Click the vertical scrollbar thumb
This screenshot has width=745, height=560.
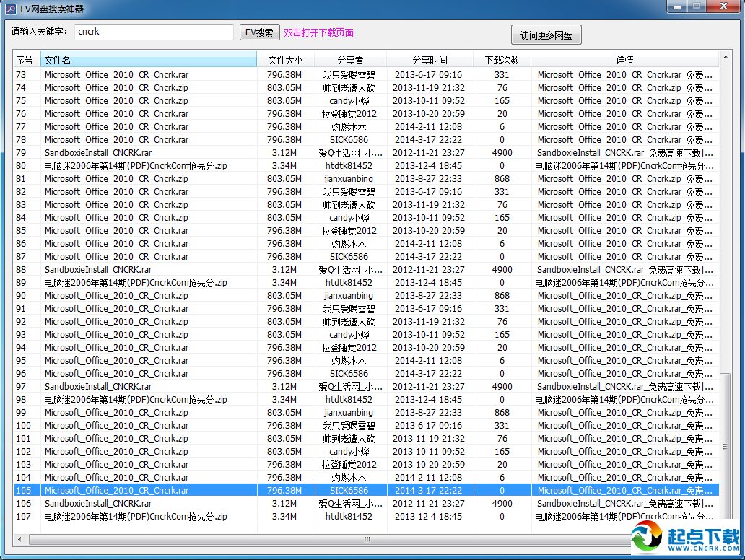726,447
